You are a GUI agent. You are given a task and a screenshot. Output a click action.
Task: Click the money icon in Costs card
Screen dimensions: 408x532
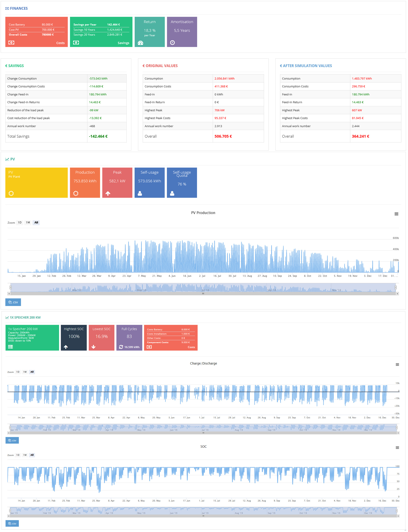[11, 43]
